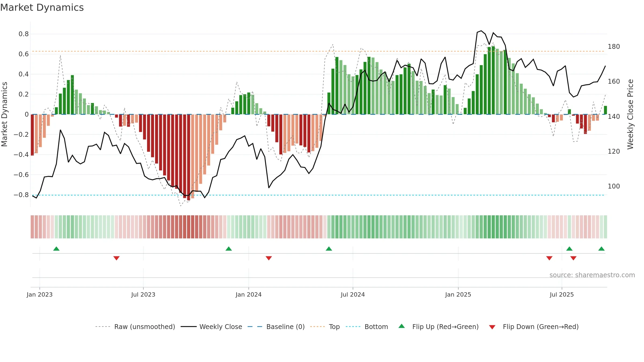Click the red flip-down marker near May 2023
This screenshot has width=644, height=362.
click(116, 258)
